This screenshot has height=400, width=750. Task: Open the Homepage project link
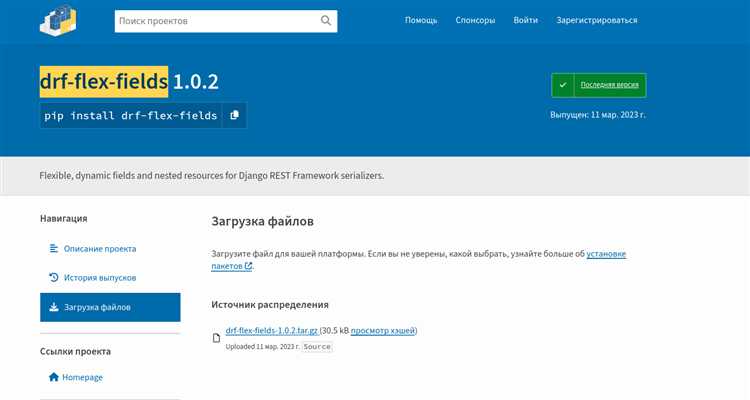[82, 377]
